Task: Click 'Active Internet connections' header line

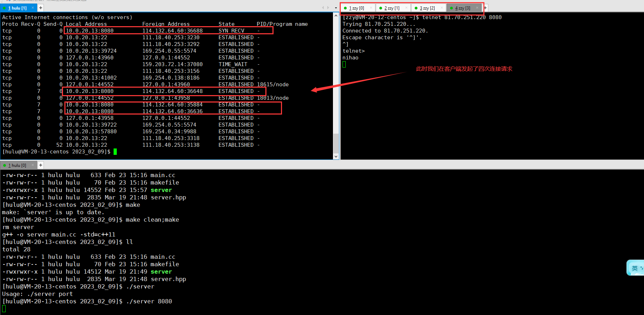Action: click(67, 17)
